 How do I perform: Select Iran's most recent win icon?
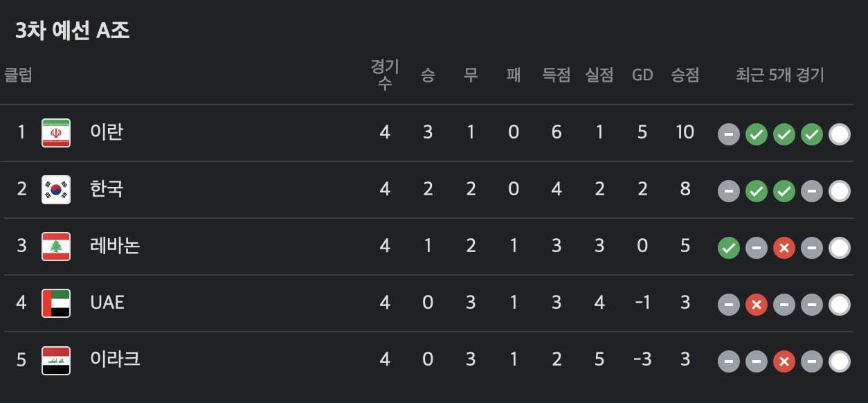pos(812,133)
